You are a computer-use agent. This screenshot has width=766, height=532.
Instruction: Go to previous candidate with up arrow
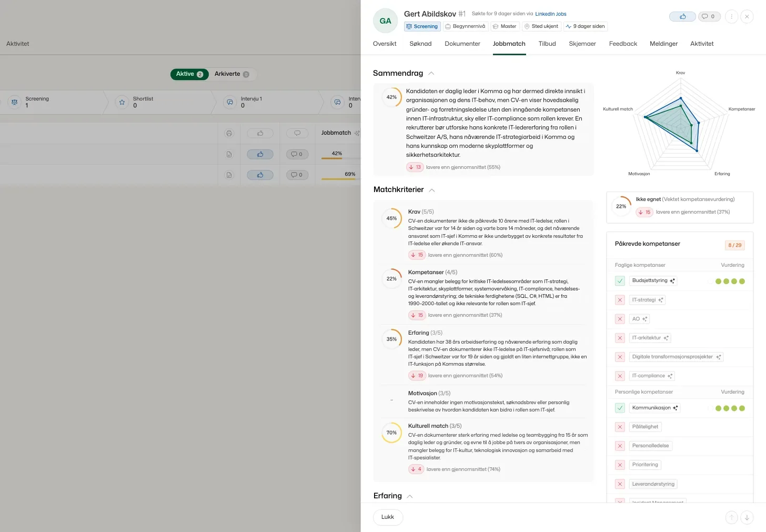pyautogui.click(x=731, y=518)
